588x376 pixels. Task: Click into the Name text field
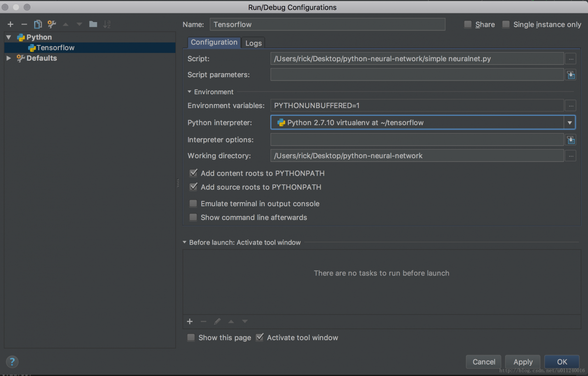[327, 24]
